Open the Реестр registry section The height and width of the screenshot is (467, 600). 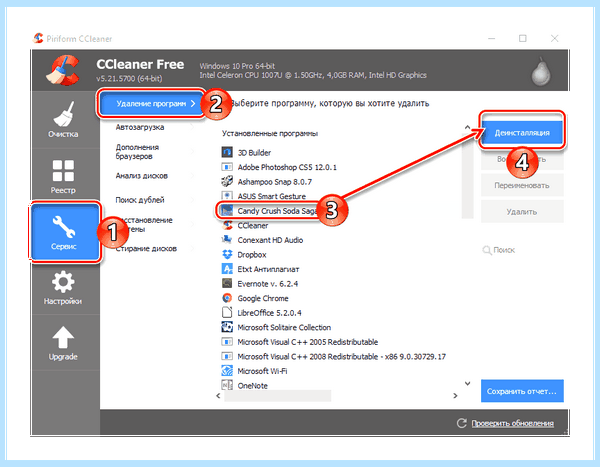[x=63, y=176]
